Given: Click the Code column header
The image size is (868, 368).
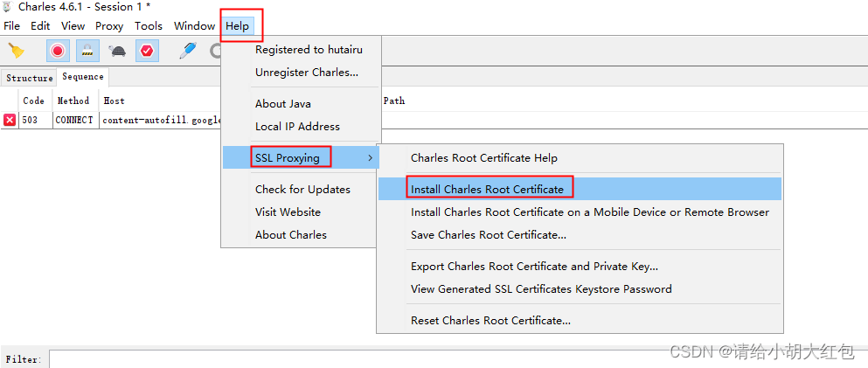Looking at the screenshot, I should [36, 101].
